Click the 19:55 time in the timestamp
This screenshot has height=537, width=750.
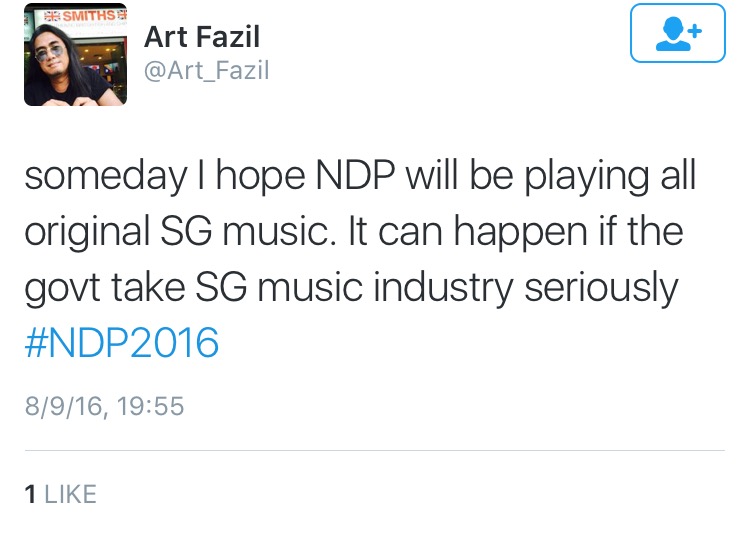point(150,406)
